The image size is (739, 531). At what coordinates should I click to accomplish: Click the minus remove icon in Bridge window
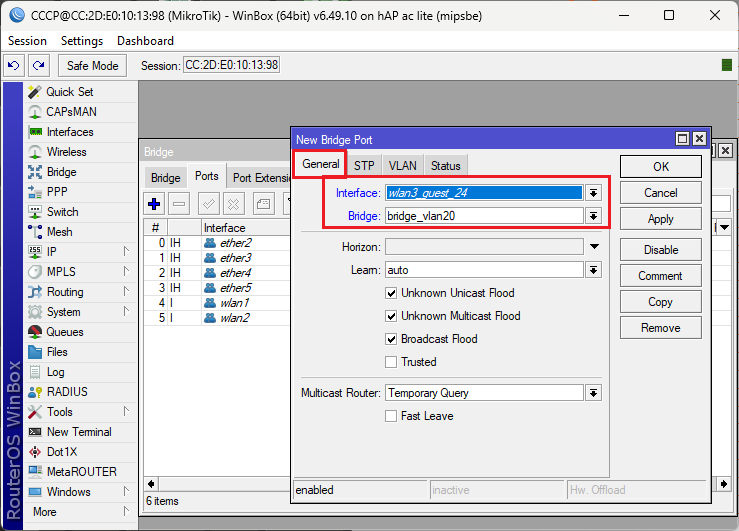[x=179, y=204]
